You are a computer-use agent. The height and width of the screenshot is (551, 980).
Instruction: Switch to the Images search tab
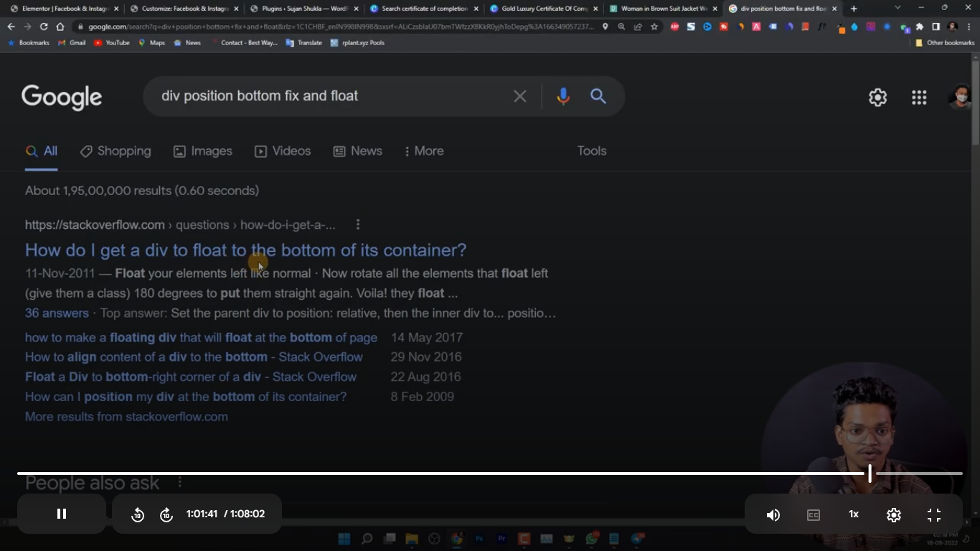[x=203, y=151]
